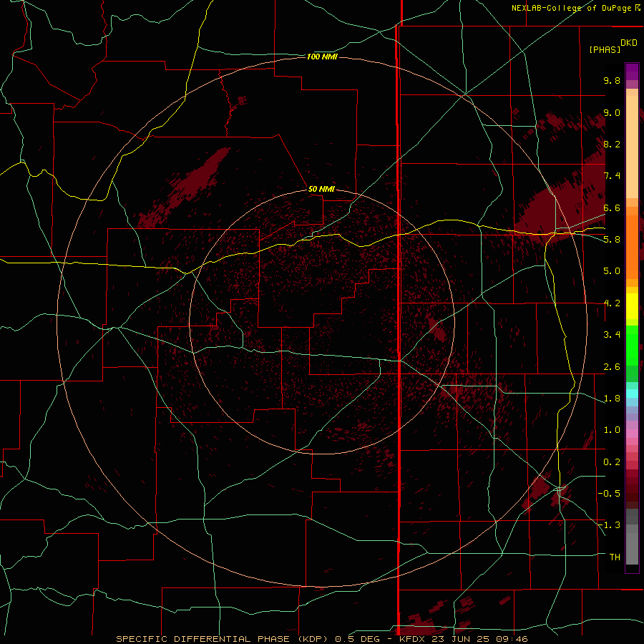Click the 9.8 value on color scale

(x=612, y=80)
